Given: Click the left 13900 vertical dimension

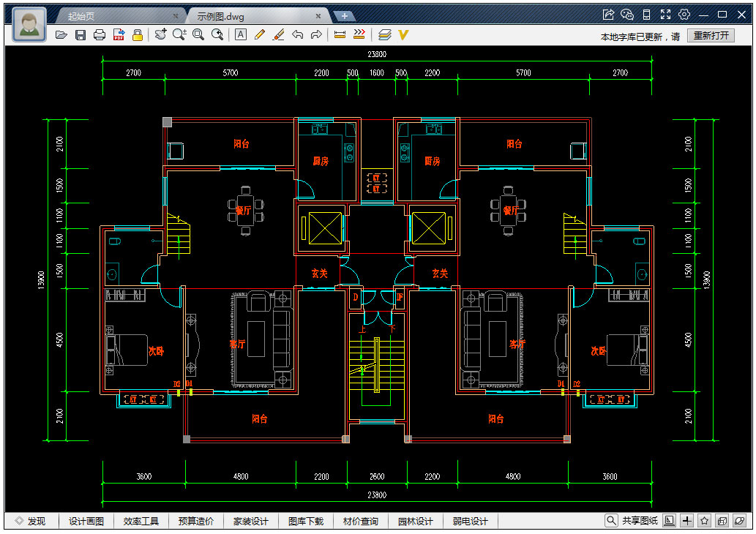Looking at the screenshot, I should 41,280.
